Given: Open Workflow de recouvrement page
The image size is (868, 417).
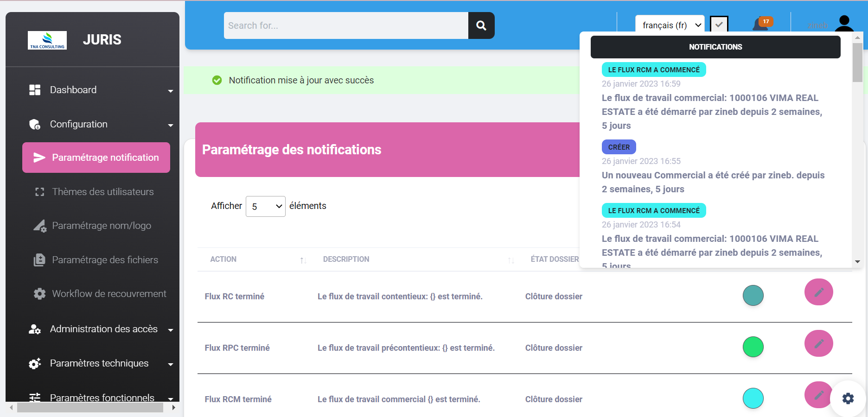Looking at the screenshot, I should point(109,294).
